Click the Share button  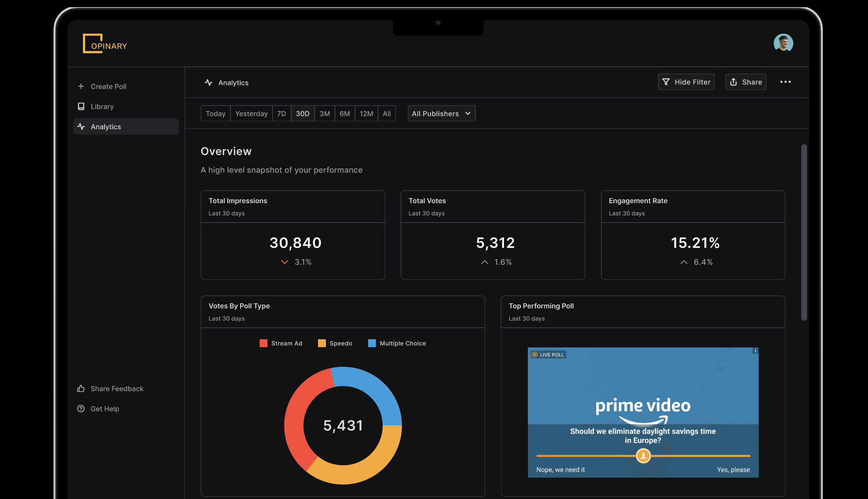746,82
